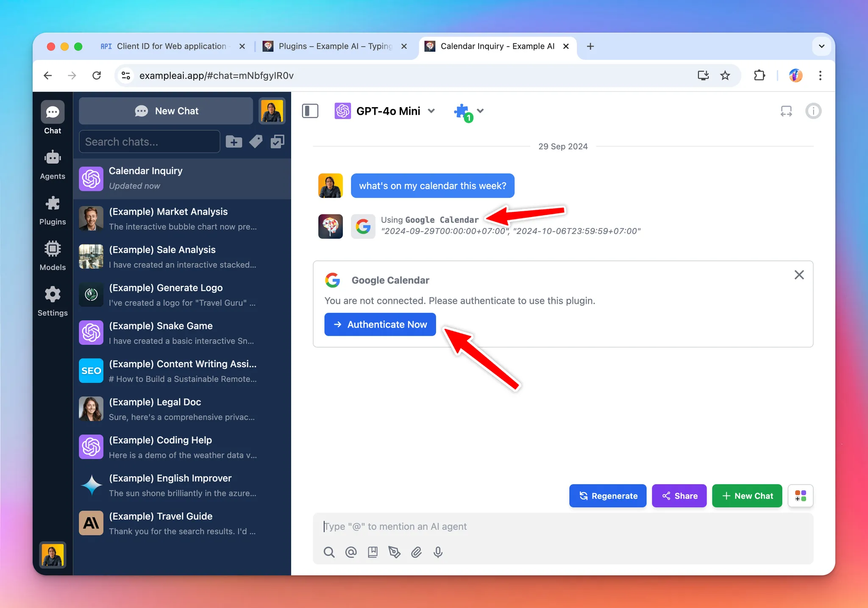The image size is (868, 608).
Task: Click the Search chats input field
Action: (x=149, y=142)
